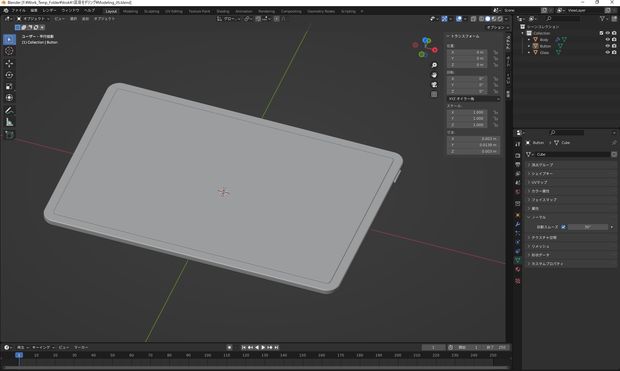This screenshot has width=620, height=371.
Task: Hide the Body object with its eye icon
Action: click(608, 40)
